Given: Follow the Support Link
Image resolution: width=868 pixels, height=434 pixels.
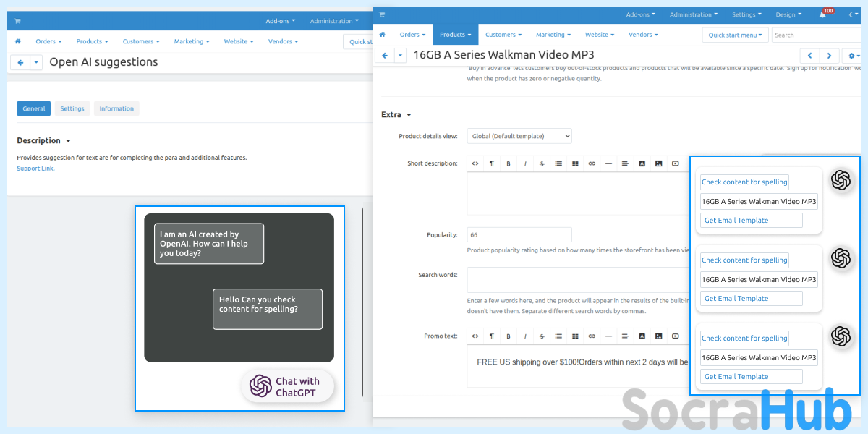Looking at the screenshot, I should coord(35,169).
